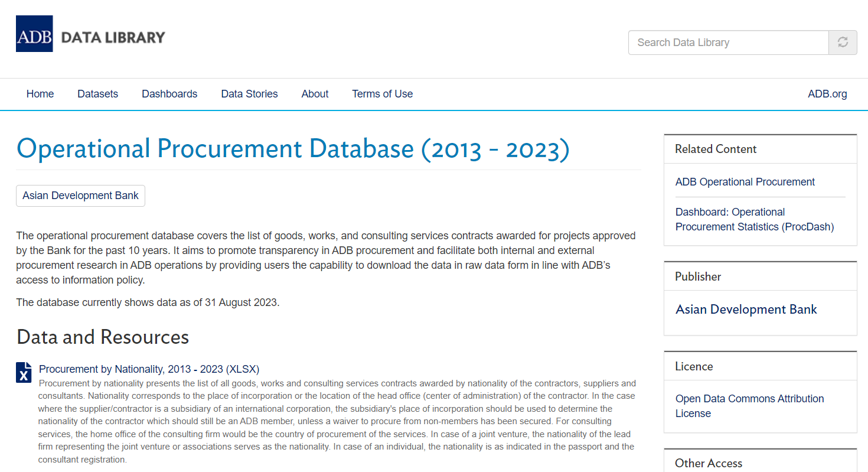Click the "data as of 31 August 2023" sentence

148,302
